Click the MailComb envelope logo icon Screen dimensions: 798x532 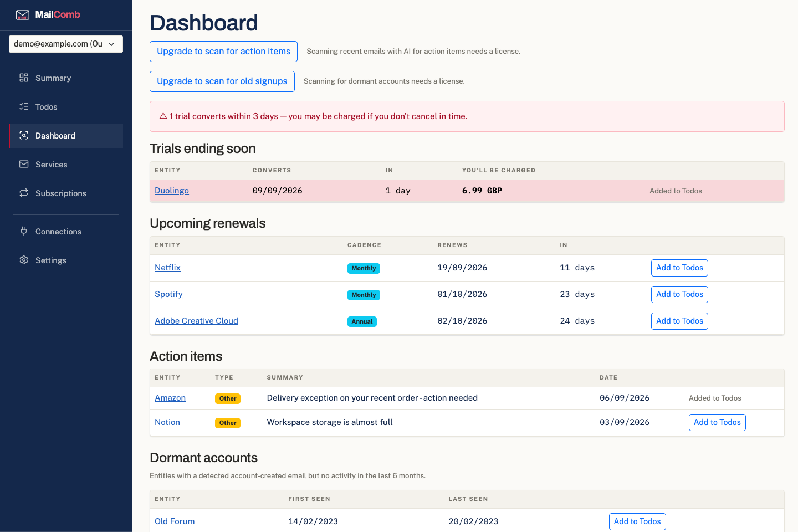(23, 15)
